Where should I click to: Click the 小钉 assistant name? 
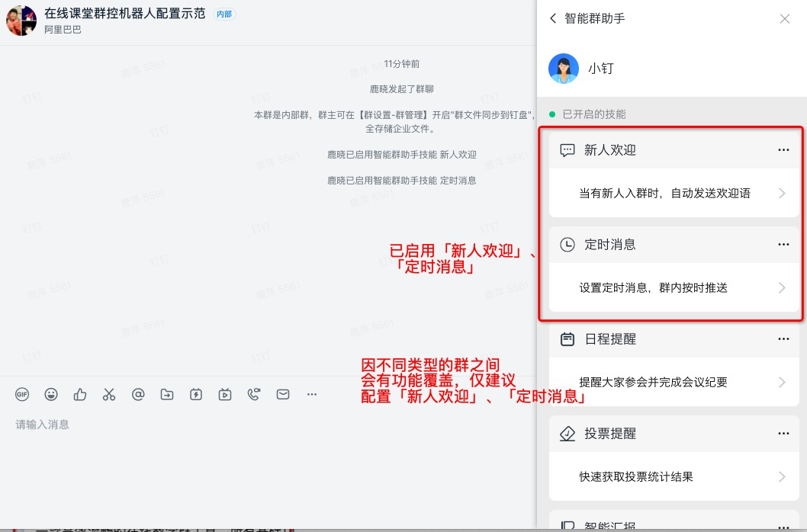(x=600, y=69)
